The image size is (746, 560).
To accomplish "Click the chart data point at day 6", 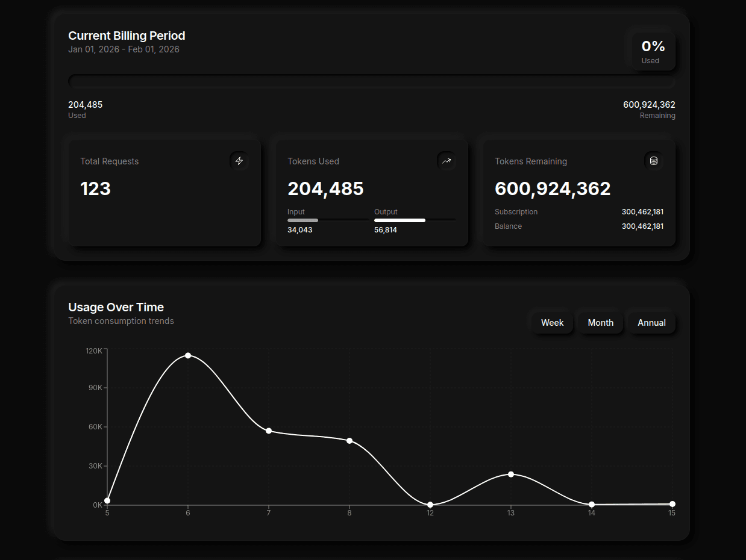I will 188,355.
